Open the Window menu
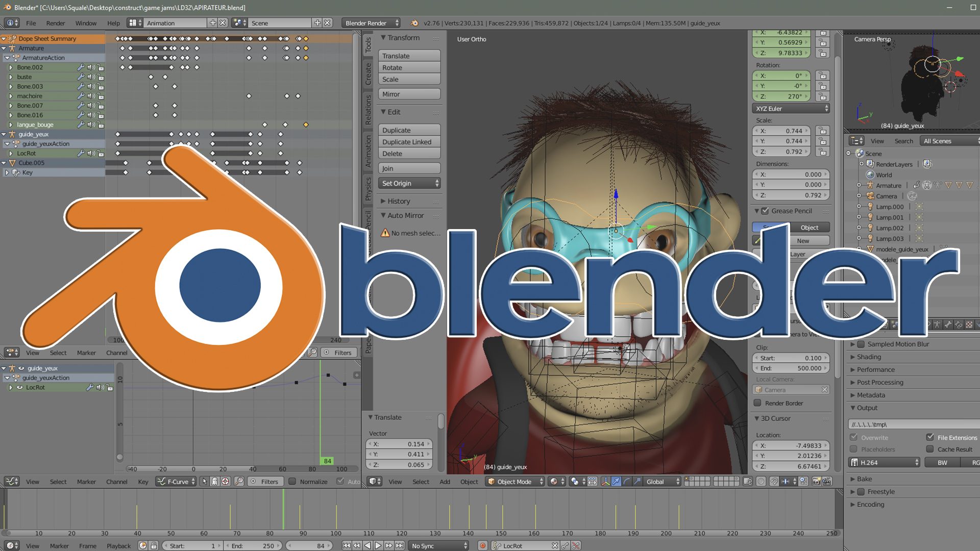This screenshot has width=980, height=551. 86,23
